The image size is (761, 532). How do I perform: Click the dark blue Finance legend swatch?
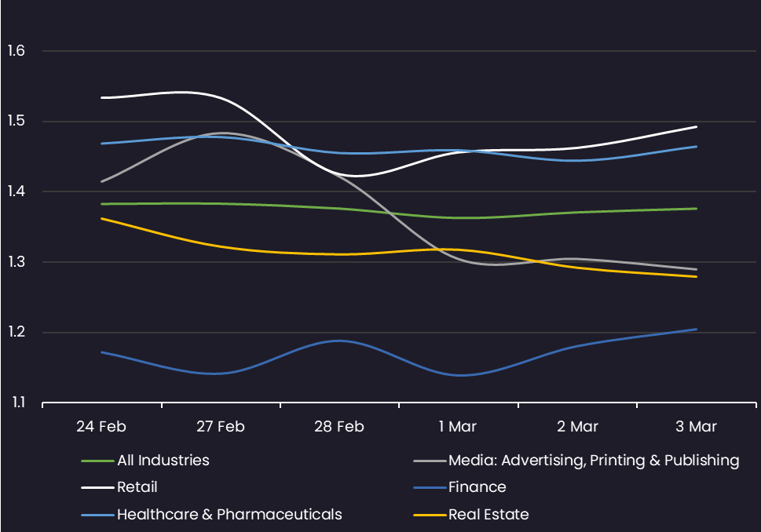click(430, 487)
